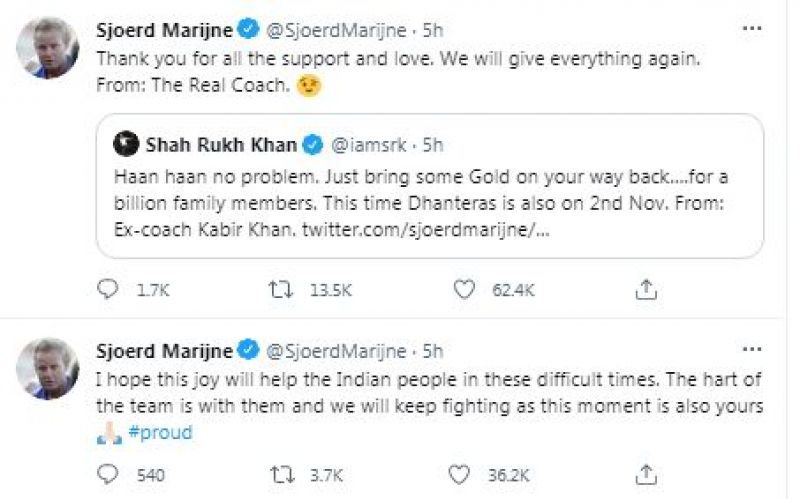Screen dimensions: 800x499
Task: Reply to the first Sjoerd Marijne tweet
Action: [x=108, y=290]
